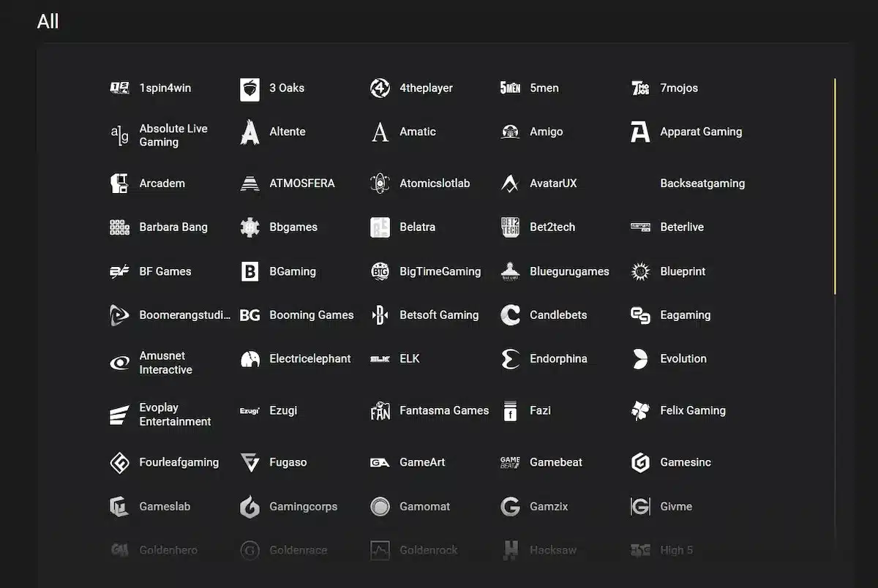Select the Endorphina provider name
Screen dimensions: 878x588
558,358
